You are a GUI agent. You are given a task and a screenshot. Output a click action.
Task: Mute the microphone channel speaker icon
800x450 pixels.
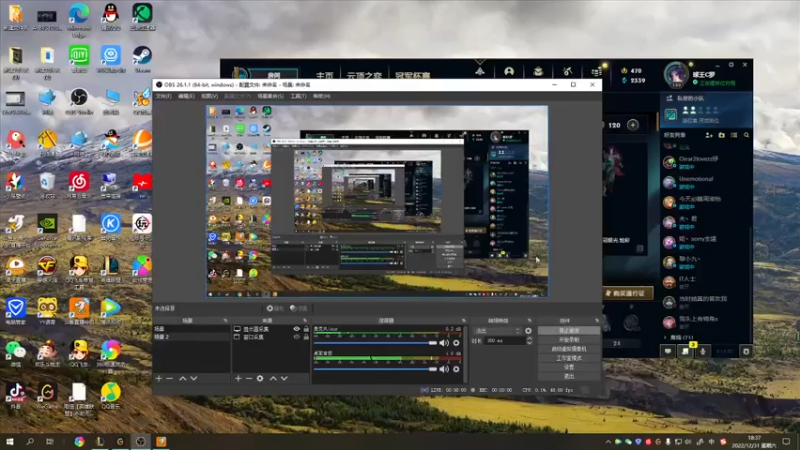click(x=445, y=342)
